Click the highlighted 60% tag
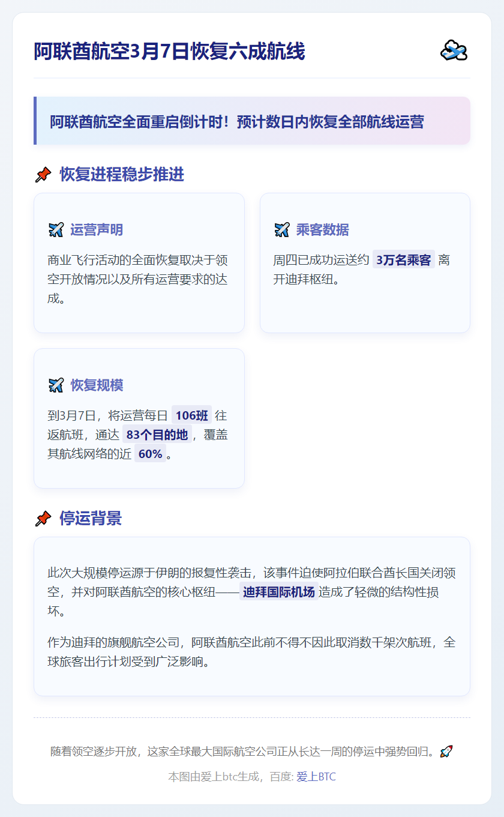Image resolution: width=504 pixels, height=817 pixels. tap(150, 454)
